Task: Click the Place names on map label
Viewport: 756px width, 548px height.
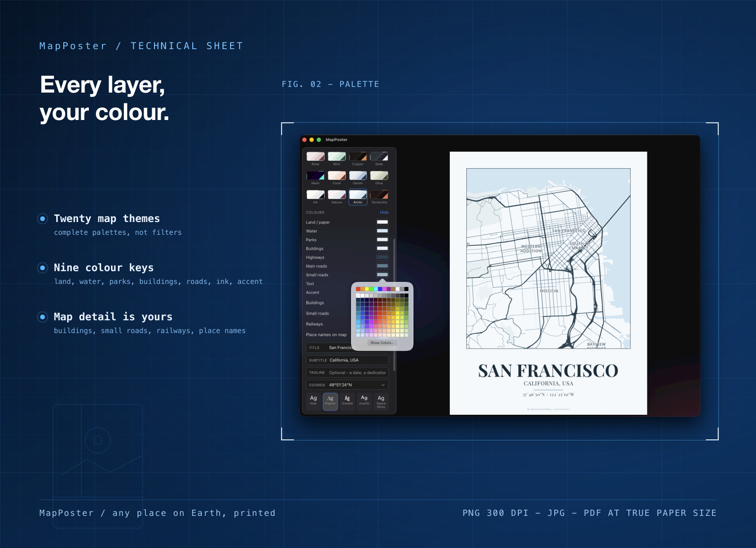Action: point(326,335)
